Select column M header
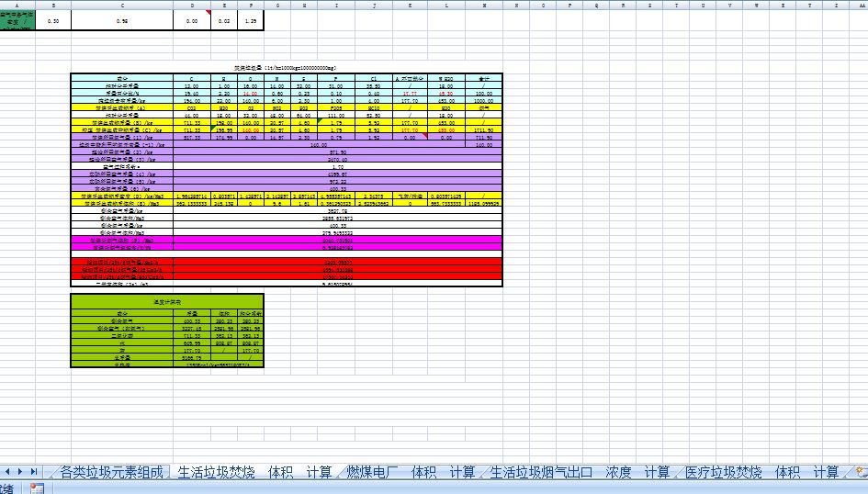Image resolution: width=868 pixels, height=494 pixels. (484, 5)
